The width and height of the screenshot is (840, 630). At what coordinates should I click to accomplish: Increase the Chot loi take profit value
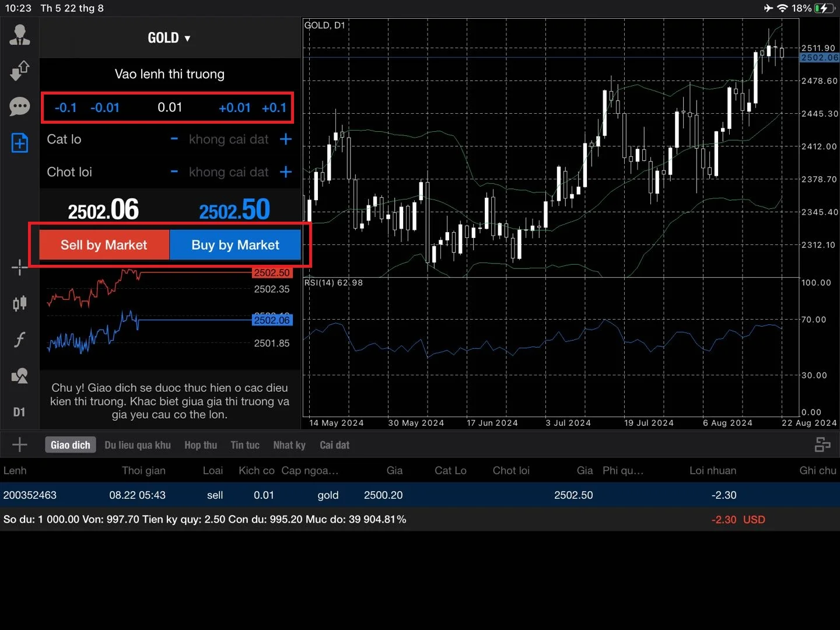285,172
